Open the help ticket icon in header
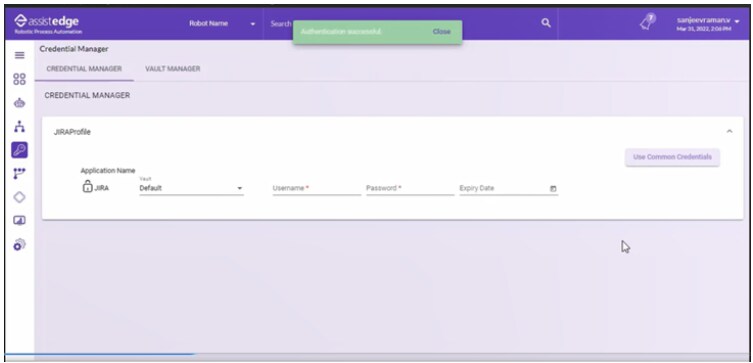Image resolution: width=753 pixels, height=363 pixels. pos(648,23)
